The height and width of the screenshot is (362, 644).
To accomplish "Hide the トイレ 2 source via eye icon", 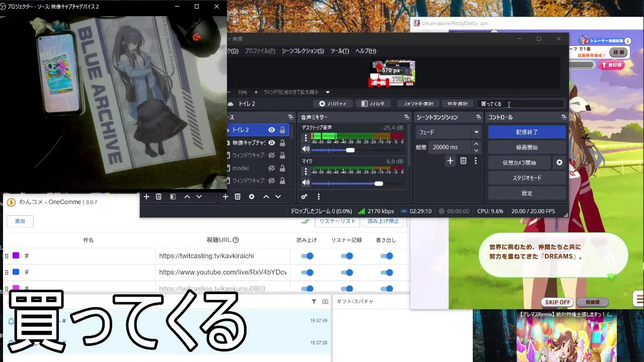I will (x=272, y=130).
